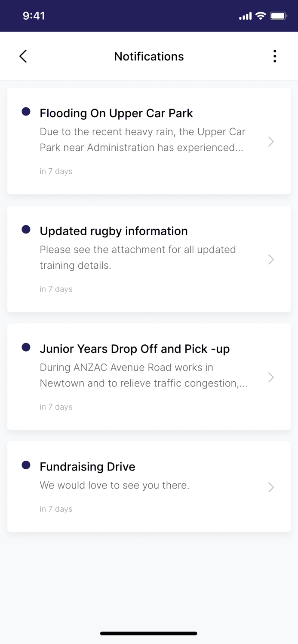This screenshot has height=644, width=298.
Task: Click the unread dot on Flooding notification
Action: (x=26, y=112)
